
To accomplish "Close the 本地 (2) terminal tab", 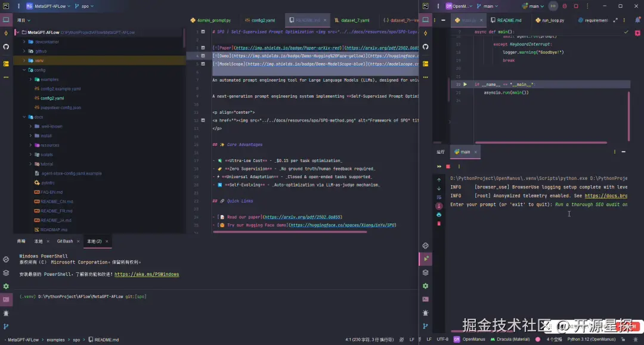I will pyautogui.click(x=107, y=241).
